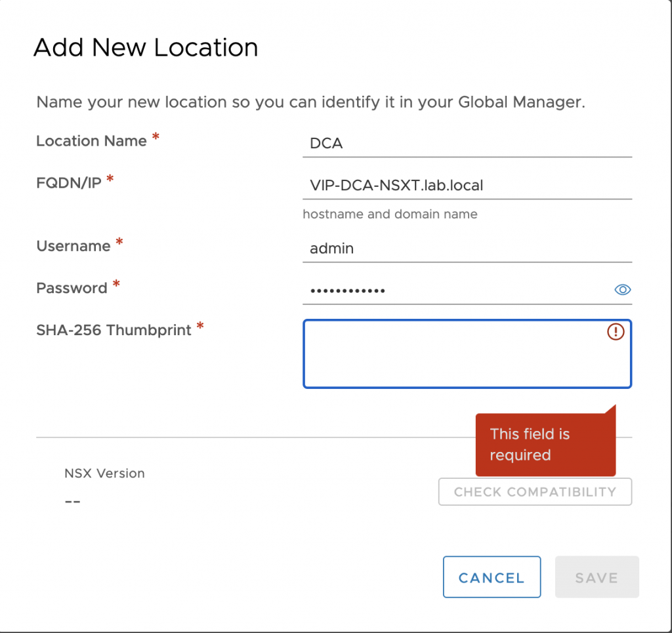The width and height of the screenshot is (672, 633).
Task: Click the 'hostname and domain name' hint text
Action: [390, 214]
